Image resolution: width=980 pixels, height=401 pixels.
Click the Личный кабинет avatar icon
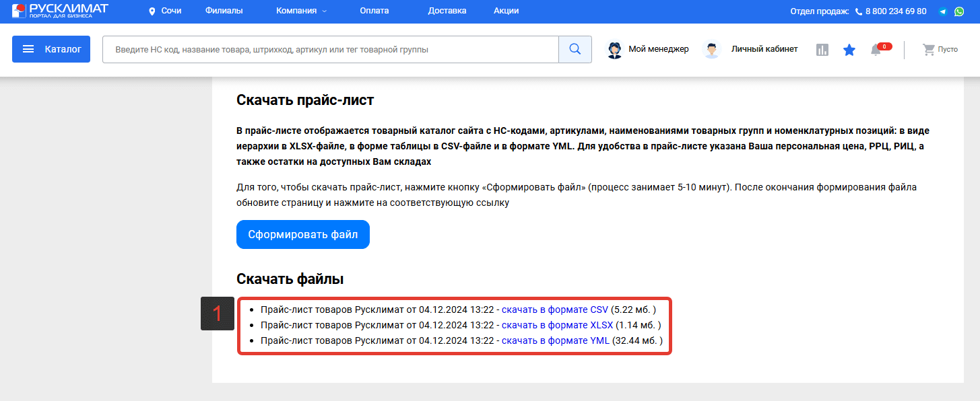(711, 49)
